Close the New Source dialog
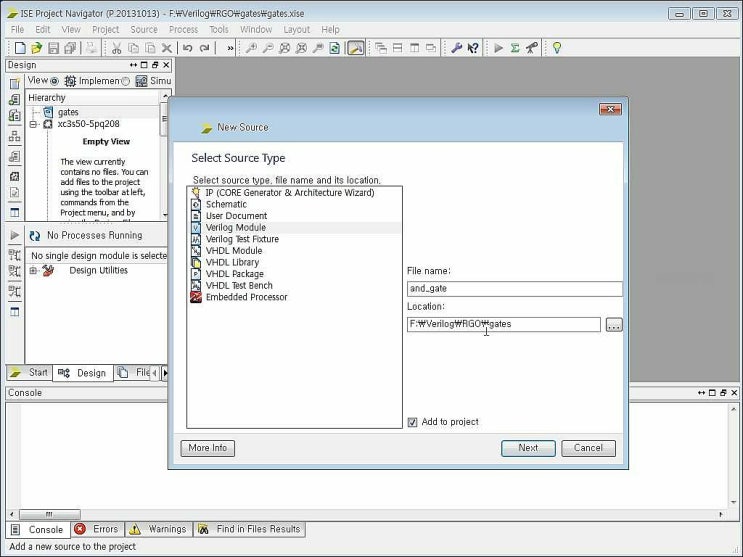 (610, 110)
